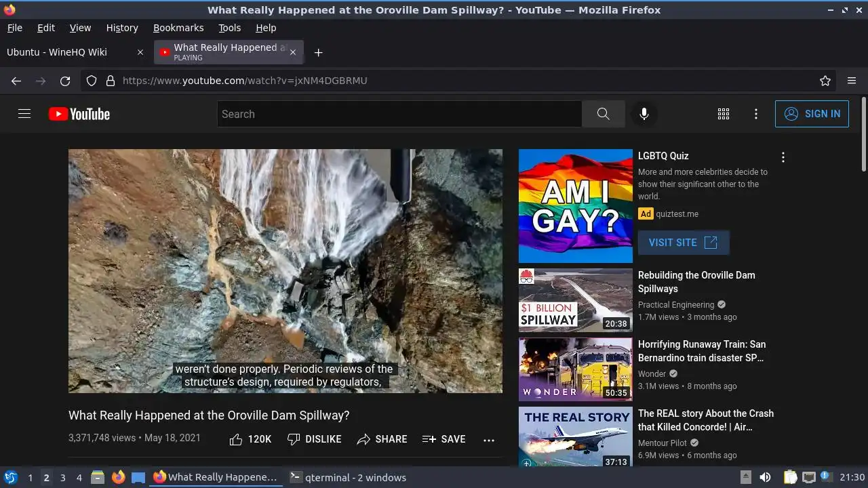Open the History menu
The width and height of the screenshot is (868, 488).
(x=122, y=28)
